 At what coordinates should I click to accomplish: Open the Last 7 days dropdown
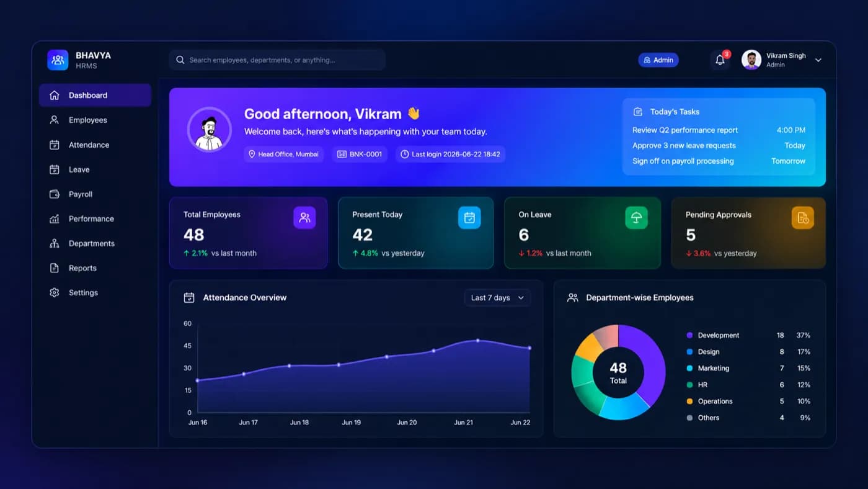coord(497,298)
